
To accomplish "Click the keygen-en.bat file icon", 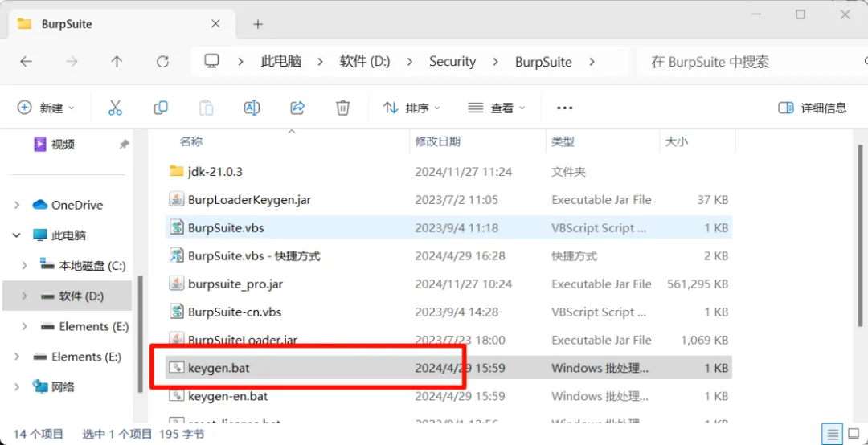I will point(177,396).
